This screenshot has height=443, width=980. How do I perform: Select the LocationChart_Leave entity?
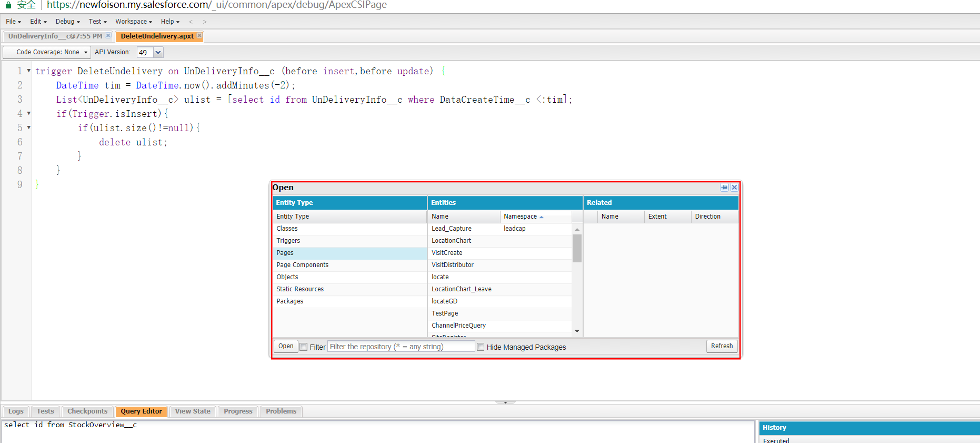point(500,289)
